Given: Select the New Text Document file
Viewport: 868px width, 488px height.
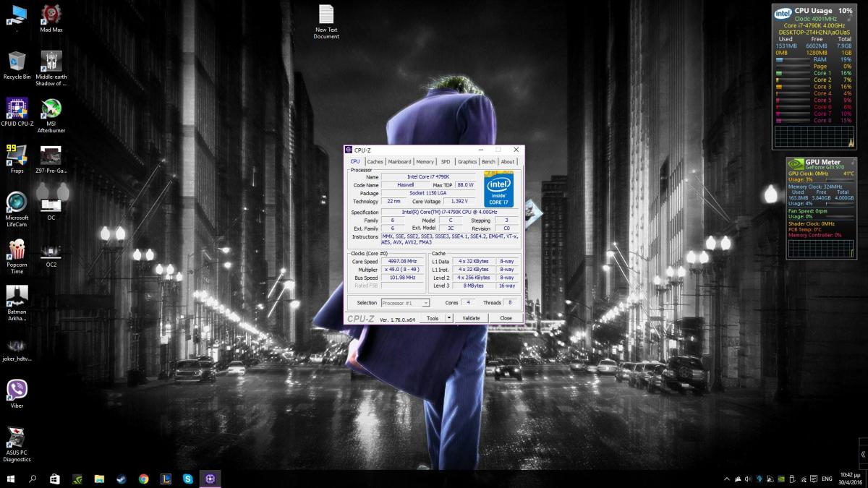Looking at the screenshot, I should pos(326,22).
